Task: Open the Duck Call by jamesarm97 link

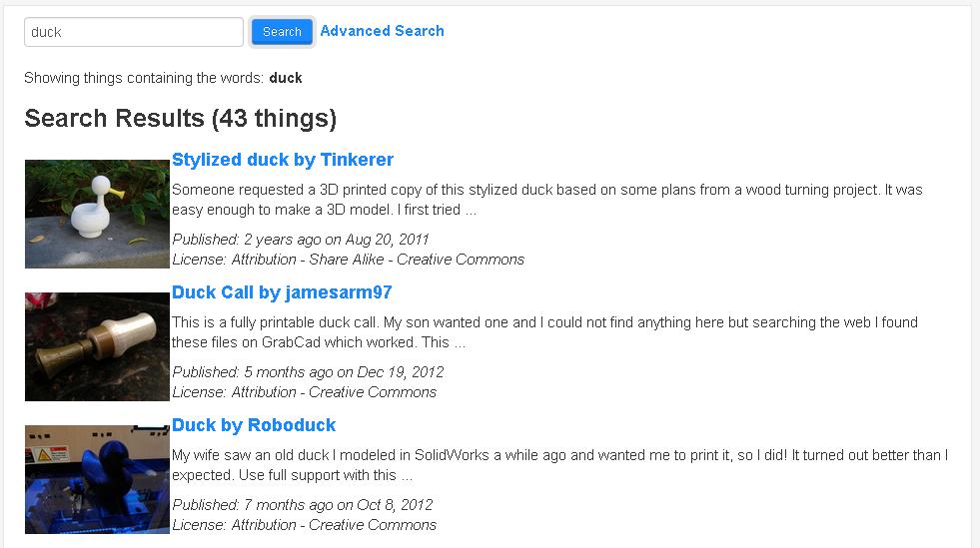Action: 282,292
